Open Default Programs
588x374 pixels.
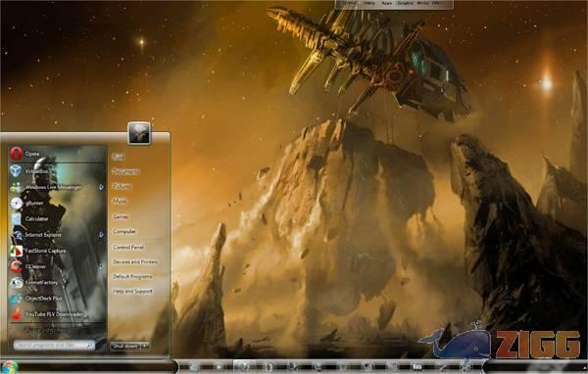click(x=132, y=276)
